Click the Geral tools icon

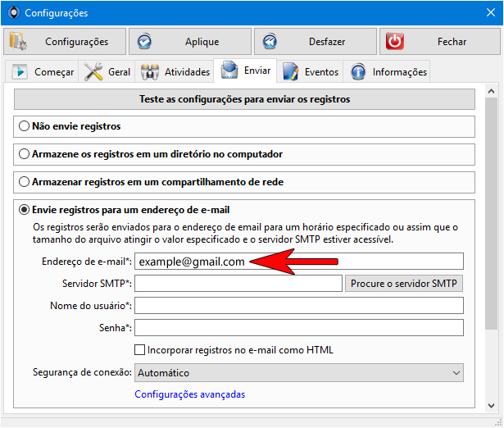93,71
